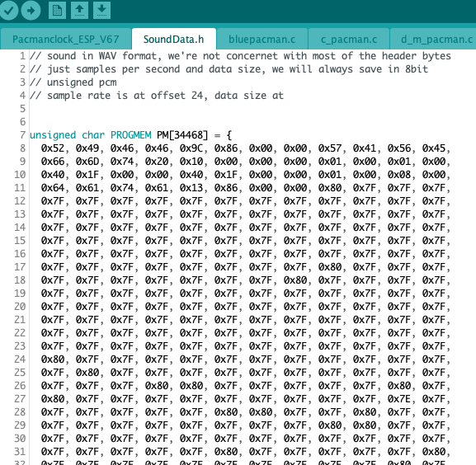Click the comment 'unsigned pcm' on line 3
The width and height of the screenshot is (476, 465).
pos(82,82)
